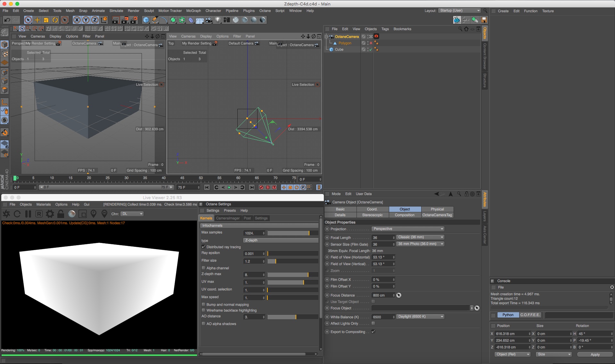
Task: Enable the Alpha channel checkbox
Action: (x=203, y=268)
